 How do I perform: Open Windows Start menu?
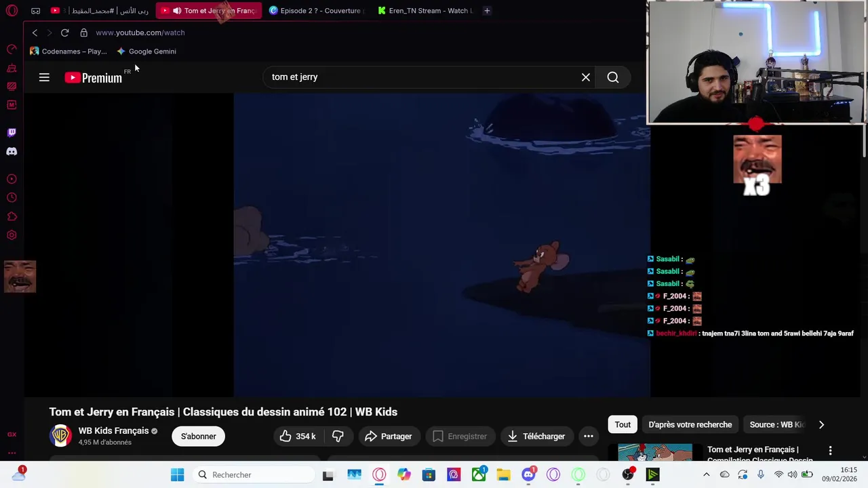coord(177,475)
